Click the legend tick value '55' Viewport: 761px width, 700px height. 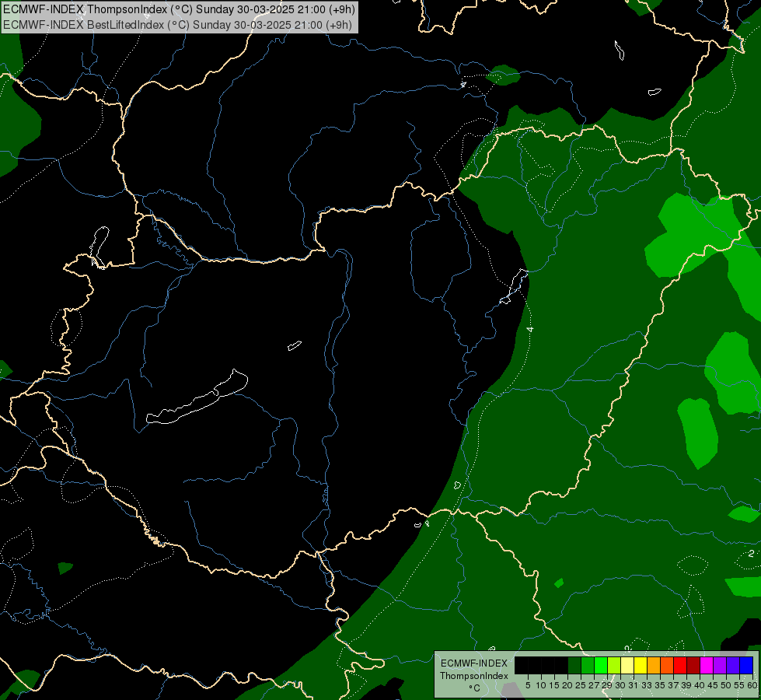click(739, 685)
